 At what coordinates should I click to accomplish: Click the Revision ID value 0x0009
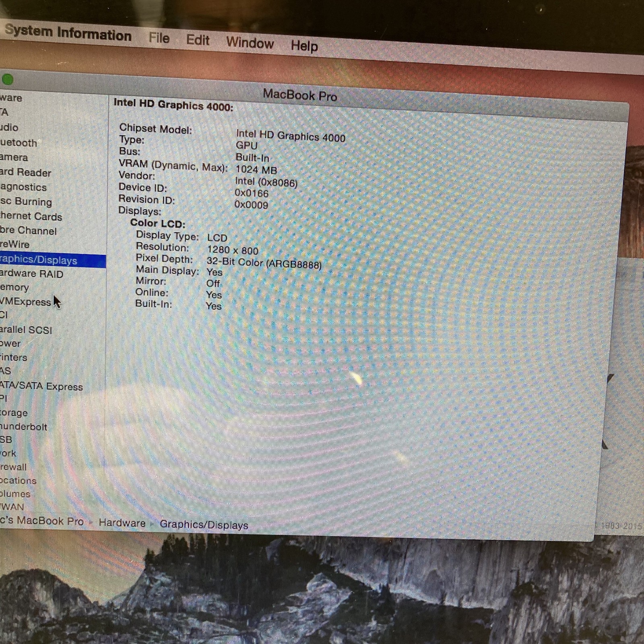coord(251,205)
